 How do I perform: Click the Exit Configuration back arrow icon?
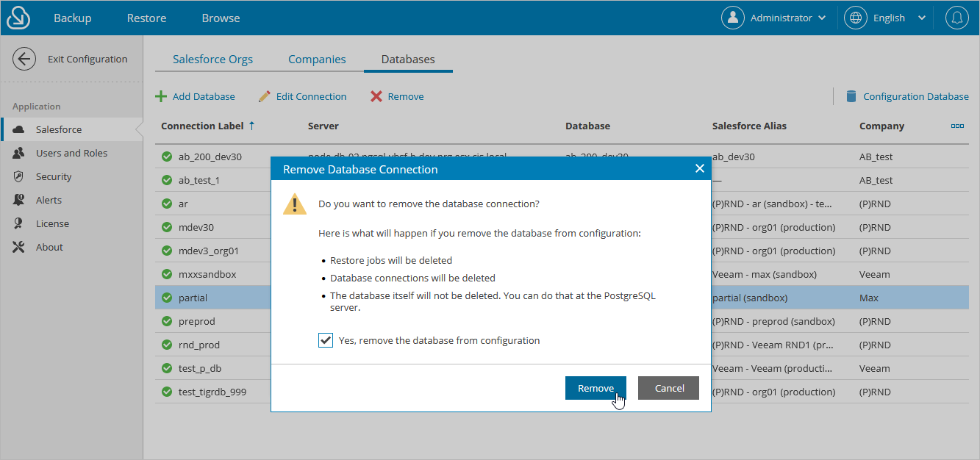[24, 59]
